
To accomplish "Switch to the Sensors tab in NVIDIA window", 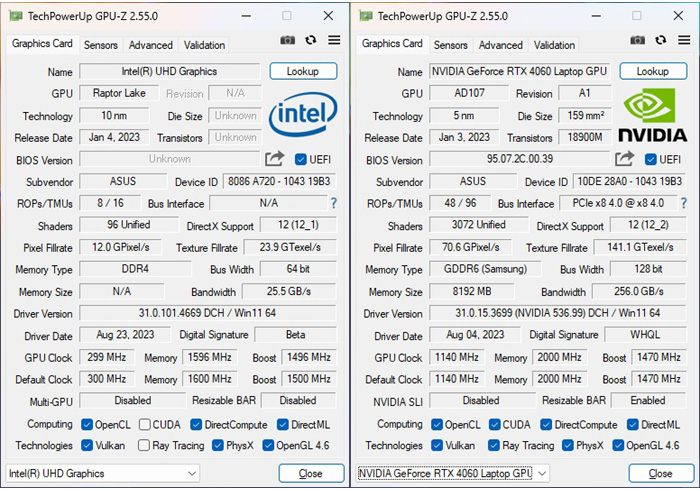I will tap(450, 45).
